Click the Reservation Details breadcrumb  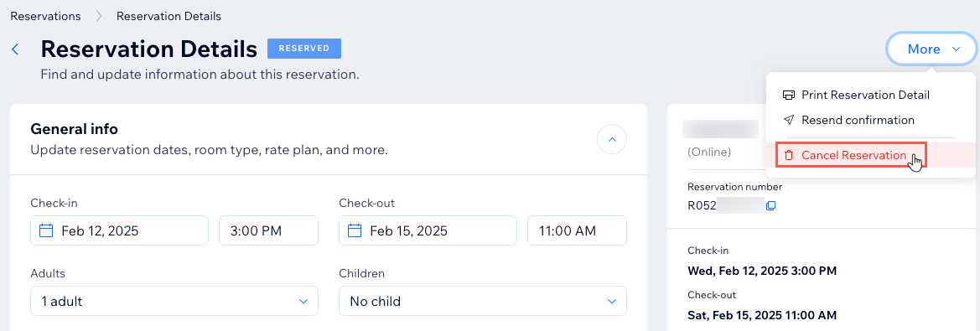point(169,16)
